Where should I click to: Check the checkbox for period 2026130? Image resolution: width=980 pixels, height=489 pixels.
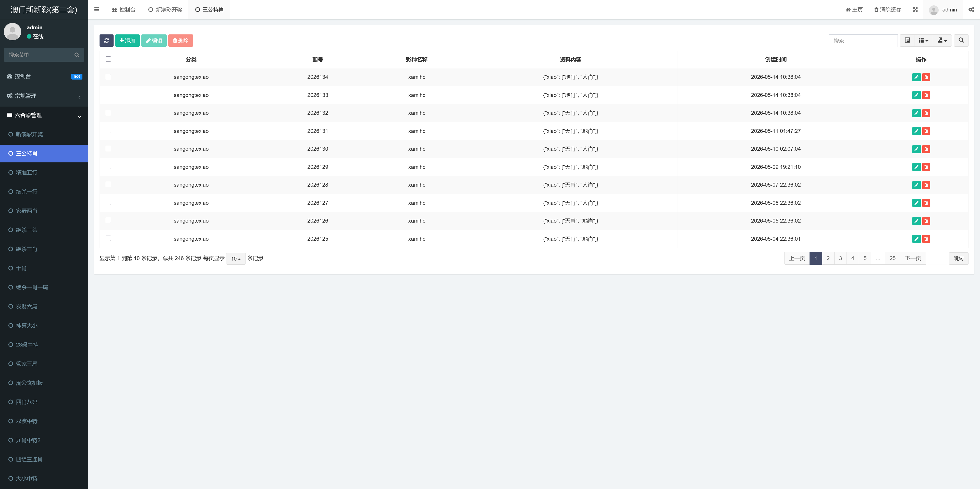click(108, 149)
